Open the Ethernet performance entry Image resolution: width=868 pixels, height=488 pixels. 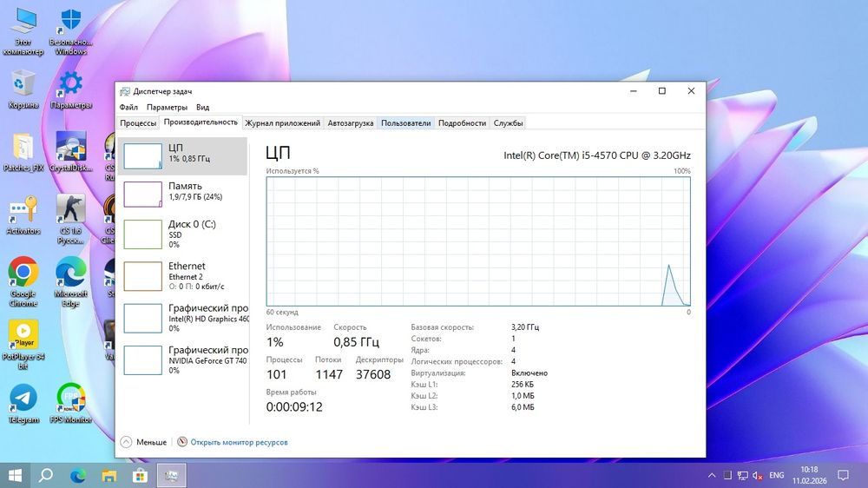[x=182, y=276]
